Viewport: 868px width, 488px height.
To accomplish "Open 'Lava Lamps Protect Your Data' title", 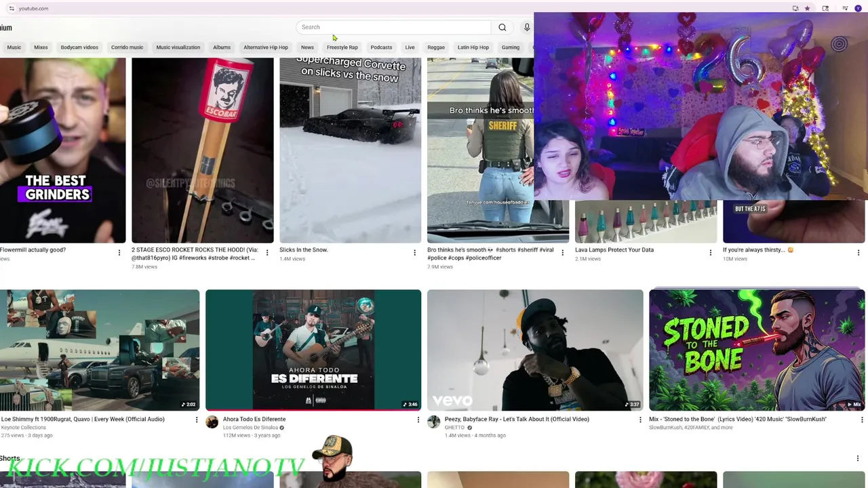I will [614, 250].
